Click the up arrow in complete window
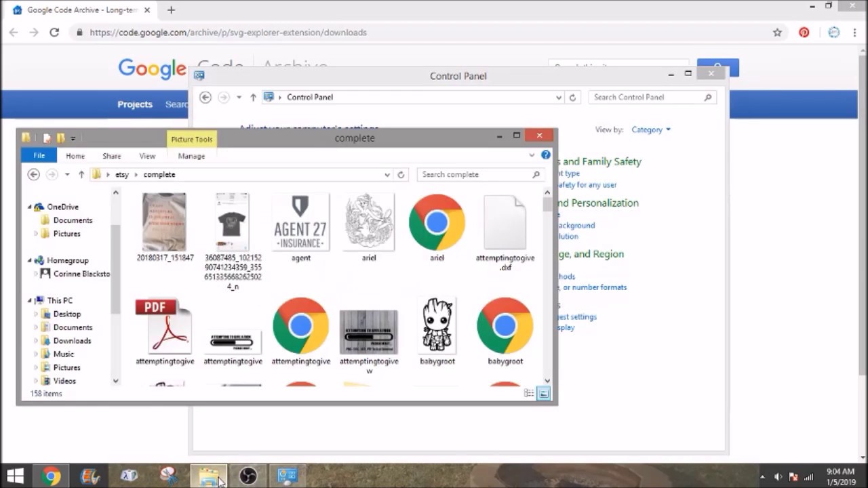 [x=81, y=174]
